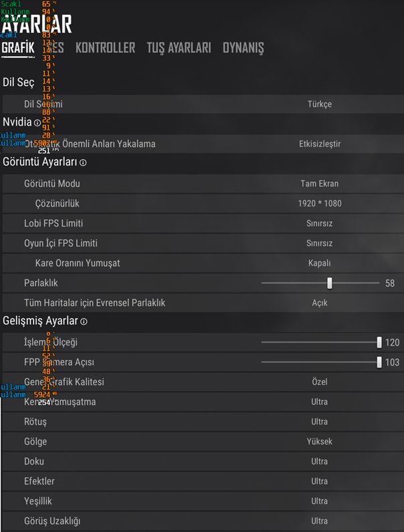404x532 pixels.
Task: Open the OYNANIŞ tab
Action: click(243, 48)
